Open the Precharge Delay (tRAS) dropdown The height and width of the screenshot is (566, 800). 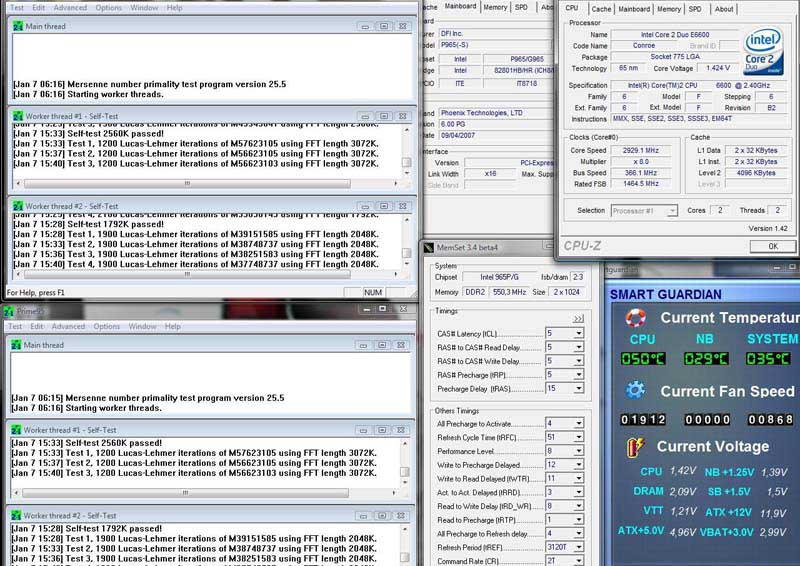[x=579, y=388]
